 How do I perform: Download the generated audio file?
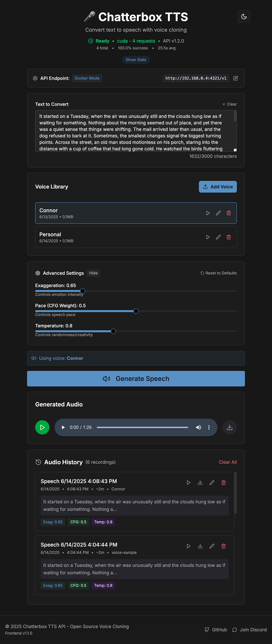(229, 427)
